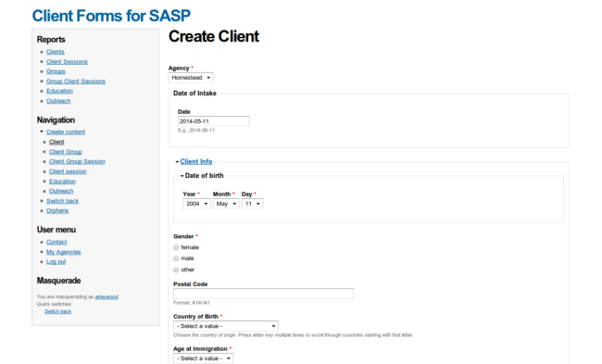Open the Orphans navigation link
This screenshot has width=602, height=364.
(57, 211)
